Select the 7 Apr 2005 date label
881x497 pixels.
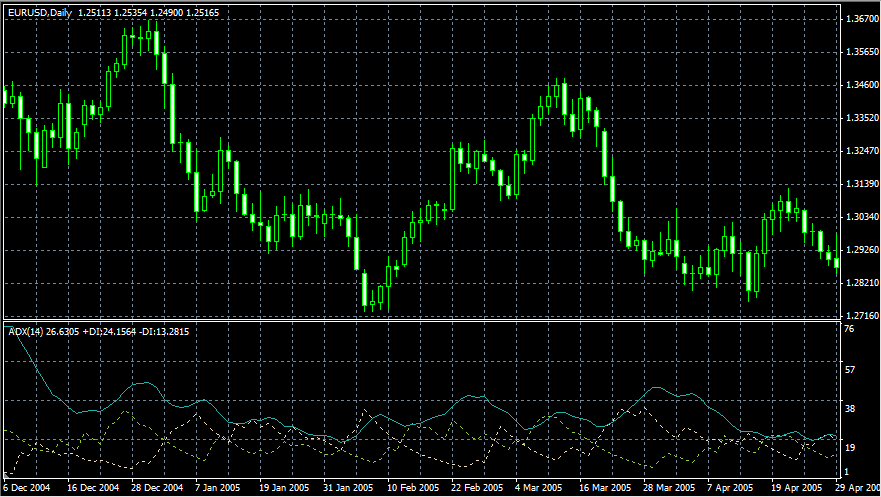[x=730, y=487]
